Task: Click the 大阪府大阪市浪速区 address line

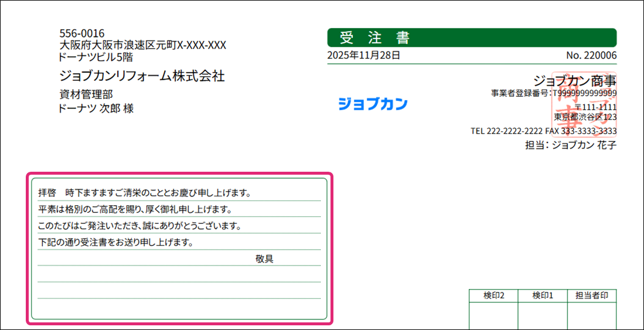Action: pyautogui.click(x=142, y=45)
